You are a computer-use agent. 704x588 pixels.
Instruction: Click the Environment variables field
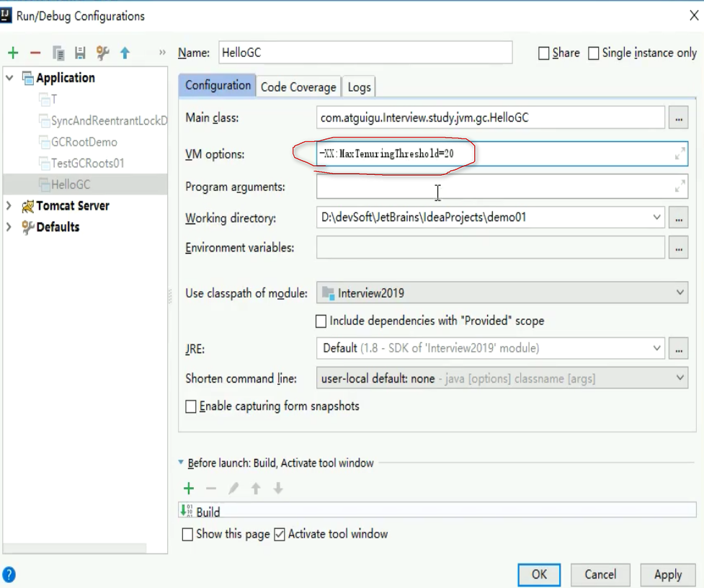(x=490, y=248)
